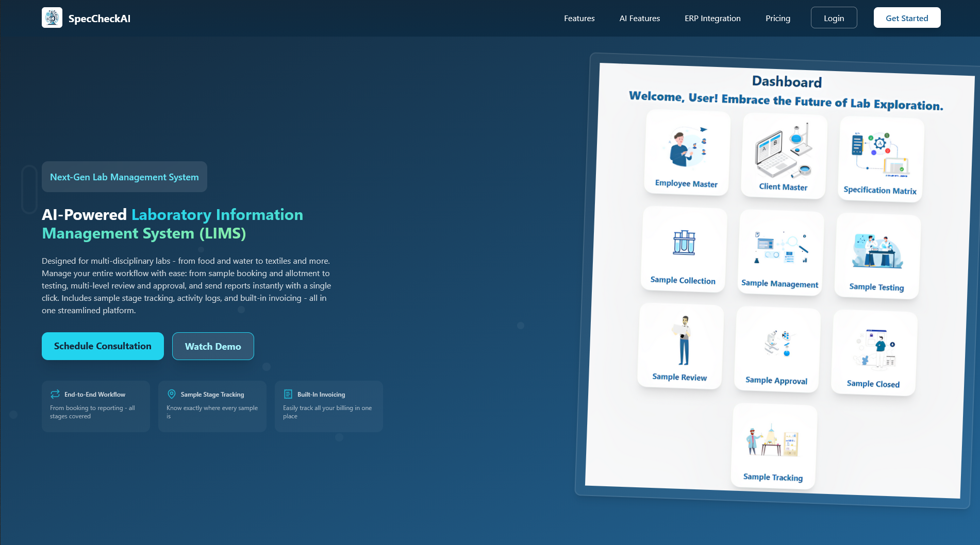
Task: Open the Sample Approval icon
Action: coord(777,344)
